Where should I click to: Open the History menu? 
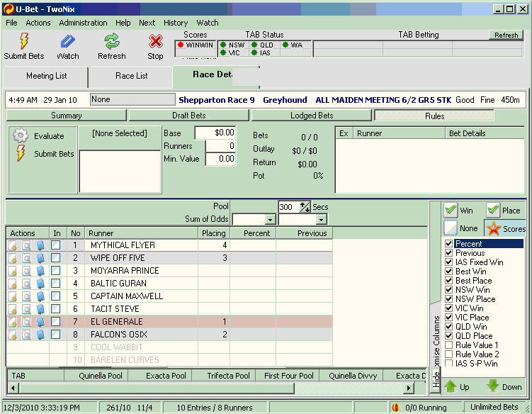(176, 23)
